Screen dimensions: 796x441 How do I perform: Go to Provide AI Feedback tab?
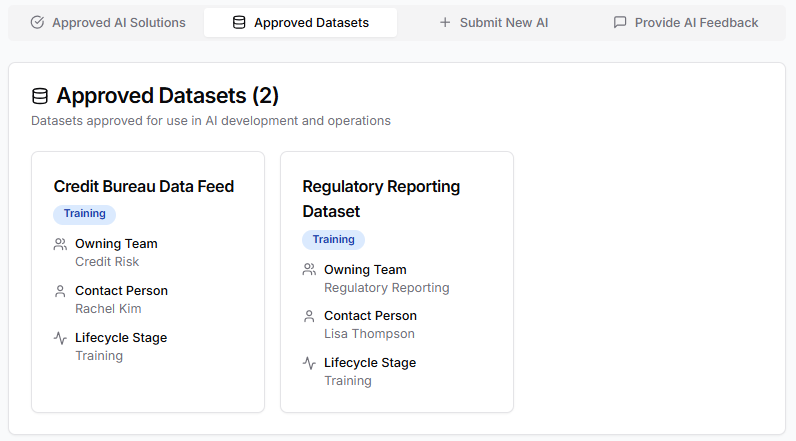coord(686,23)
